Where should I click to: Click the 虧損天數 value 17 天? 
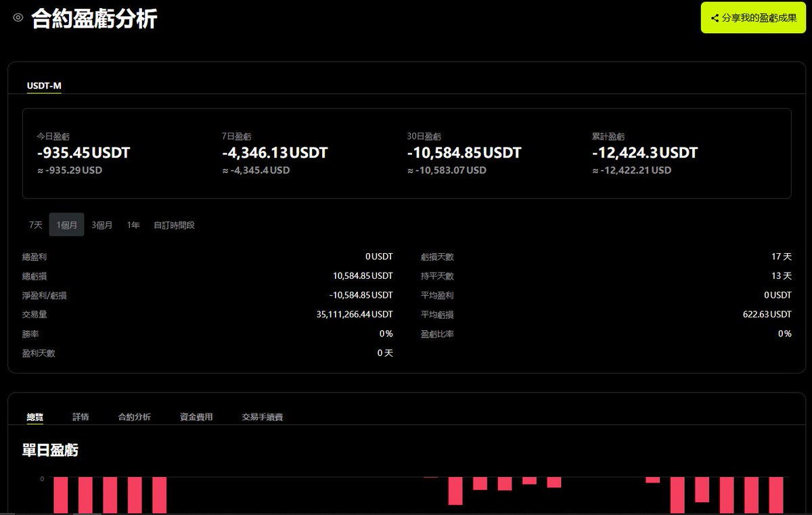[x=782, y=257]
